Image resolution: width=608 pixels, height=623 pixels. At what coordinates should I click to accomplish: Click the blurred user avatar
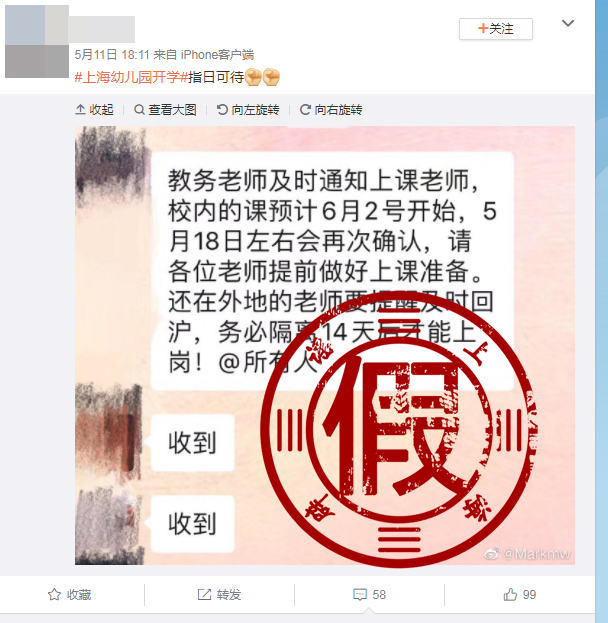[x=37, y=41]
